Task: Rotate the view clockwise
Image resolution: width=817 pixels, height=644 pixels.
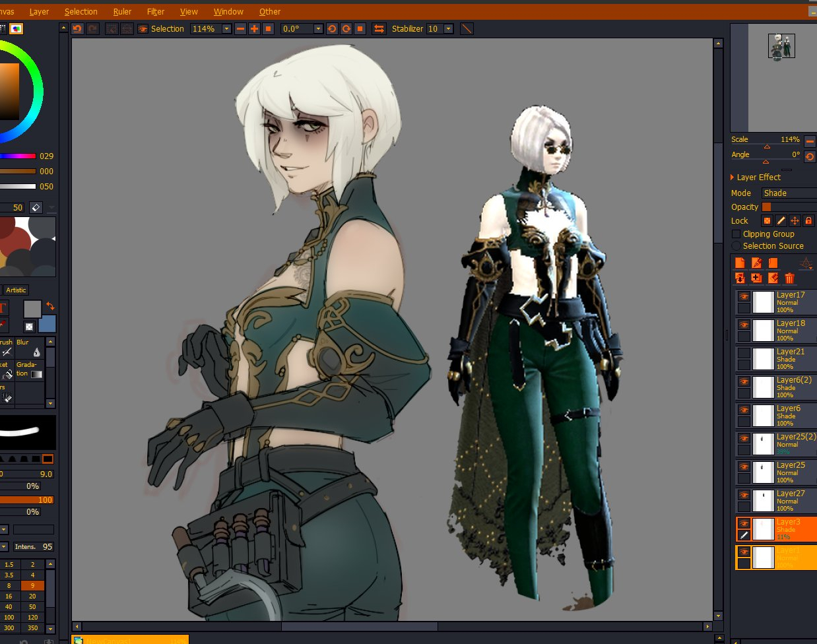Action: (x=346, y=28)
